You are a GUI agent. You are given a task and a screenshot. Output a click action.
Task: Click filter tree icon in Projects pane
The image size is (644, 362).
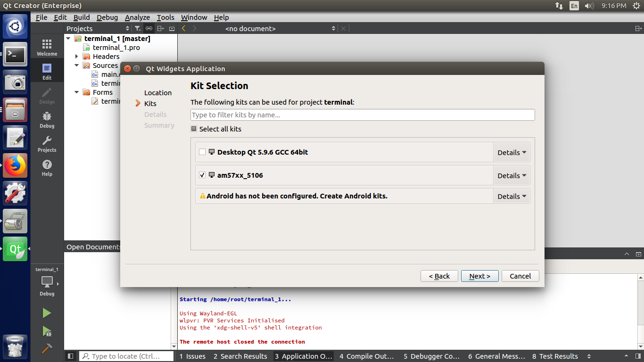(x=137, y=29)
